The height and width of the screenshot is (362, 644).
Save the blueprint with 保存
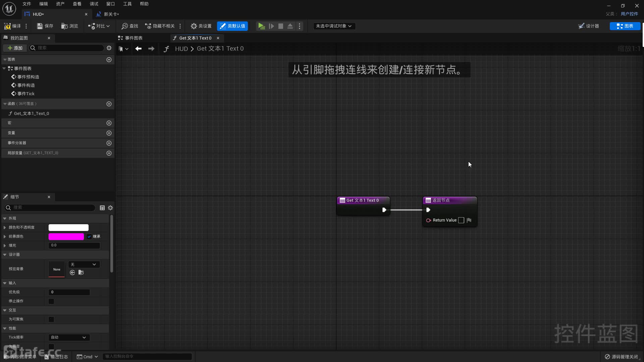(45, 26)
